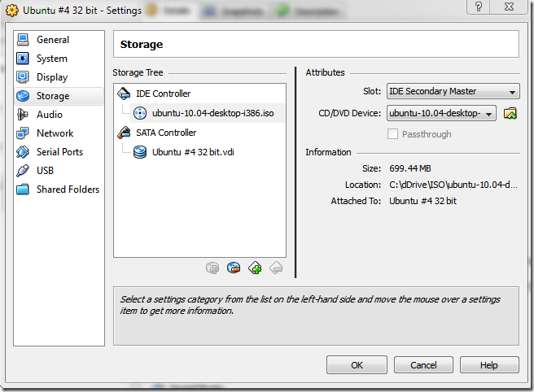This screenshot has width=534, height=392.
Task: Click the General monitor icon
Action: pos(23,40)
